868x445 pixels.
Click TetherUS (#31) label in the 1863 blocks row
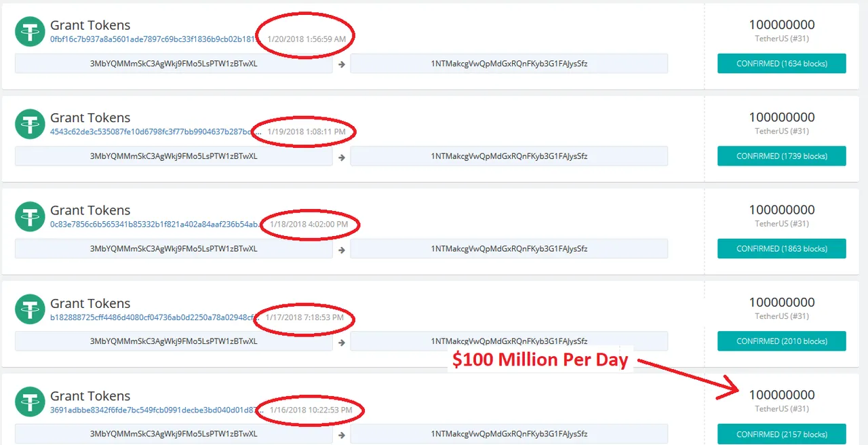[x=782, y=223]
